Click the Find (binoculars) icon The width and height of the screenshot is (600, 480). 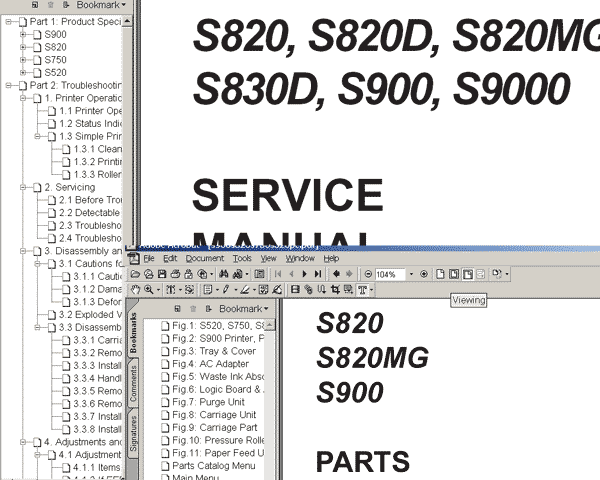(224, 274)
